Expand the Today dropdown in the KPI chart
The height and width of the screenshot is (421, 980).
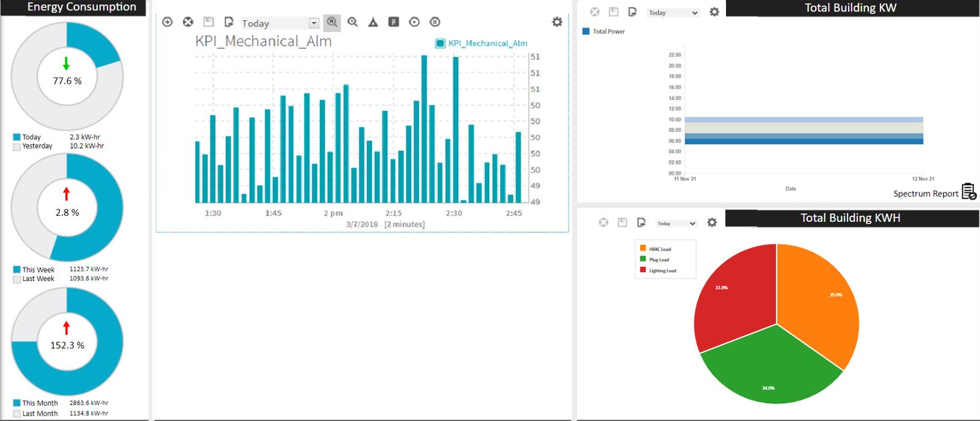click(314, 23)
